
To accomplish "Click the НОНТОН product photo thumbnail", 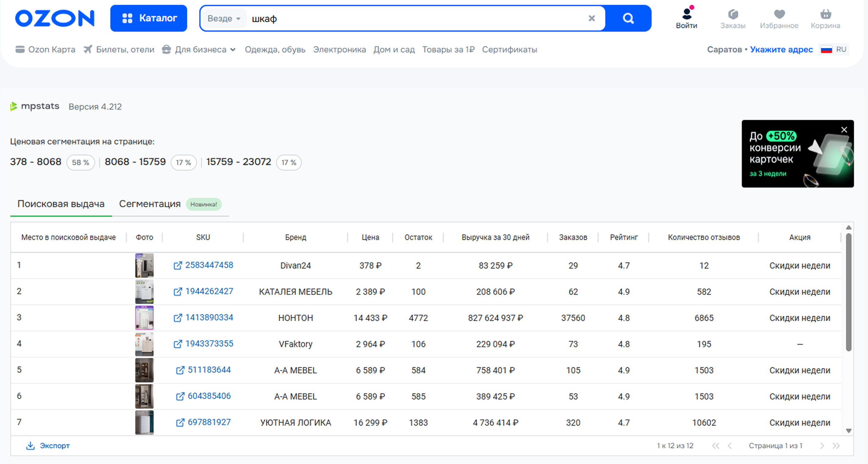I will point(144,318).
